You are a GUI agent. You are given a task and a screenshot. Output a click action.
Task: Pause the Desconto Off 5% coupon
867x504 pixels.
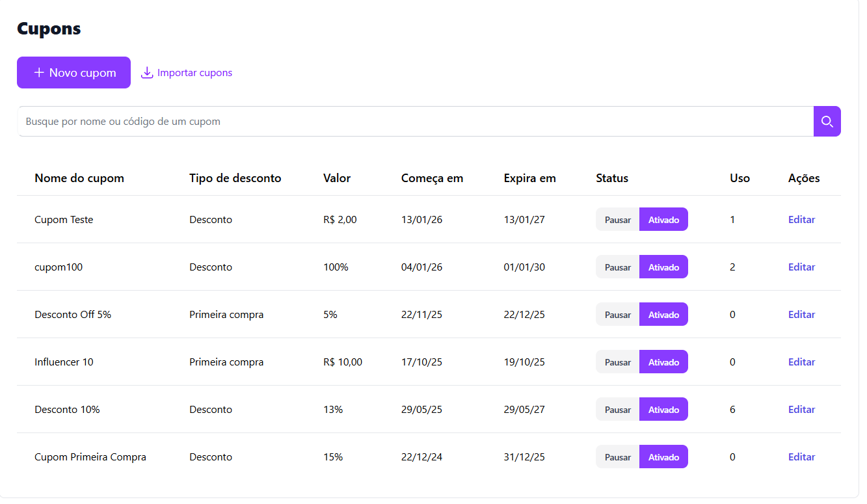[x=617, y=315]
